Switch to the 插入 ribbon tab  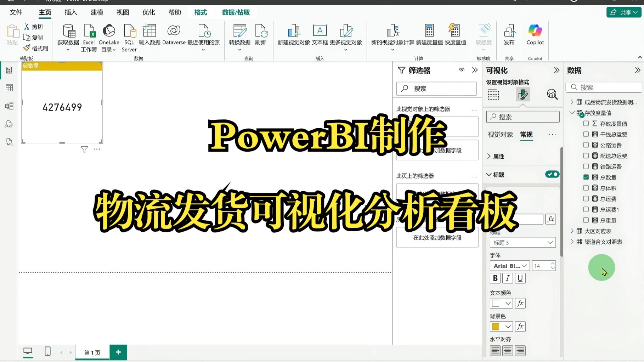pyautogui.click(x=70, y=12)
